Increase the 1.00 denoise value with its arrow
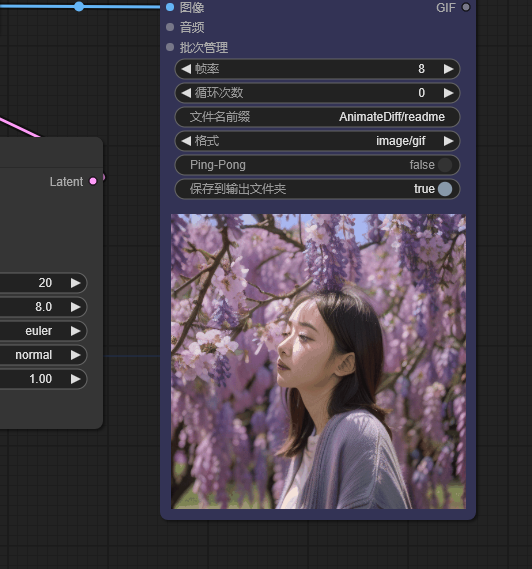The height and width of the screenshot is (569, 532). (x=75, y=379)
